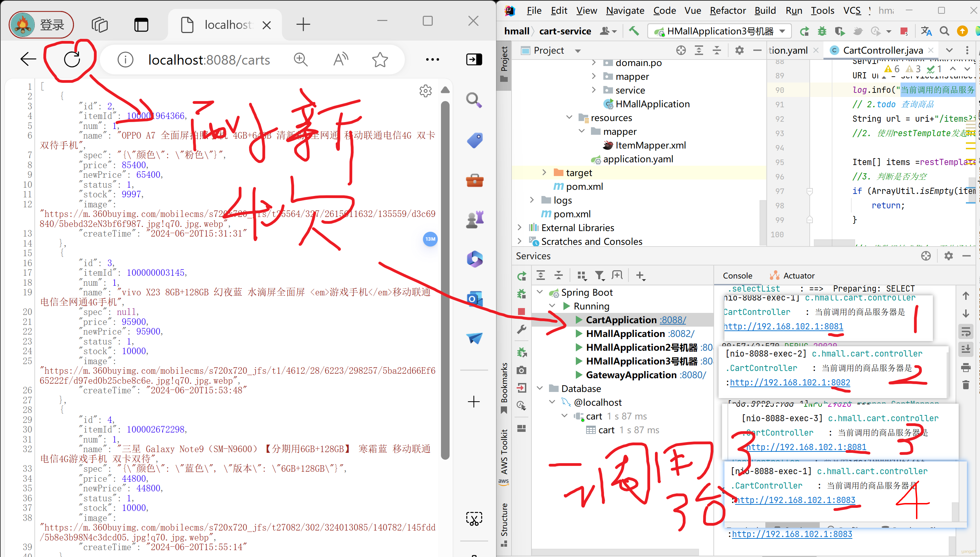
Task: Run HMallApplication with the rerun icon
Action: click(x=804, y=31)
